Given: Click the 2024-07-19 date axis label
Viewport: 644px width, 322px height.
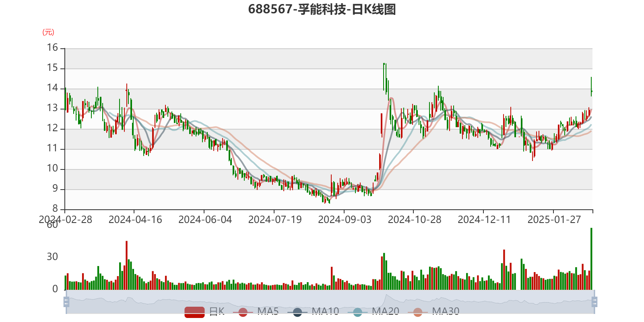Looking at the screenshot, I should click(x=275, y=220).
